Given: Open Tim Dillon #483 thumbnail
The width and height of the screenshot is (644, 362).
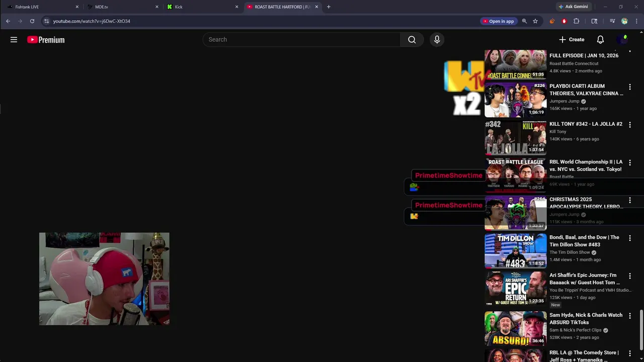Looking at the screenshot, I should pos(515,251).
